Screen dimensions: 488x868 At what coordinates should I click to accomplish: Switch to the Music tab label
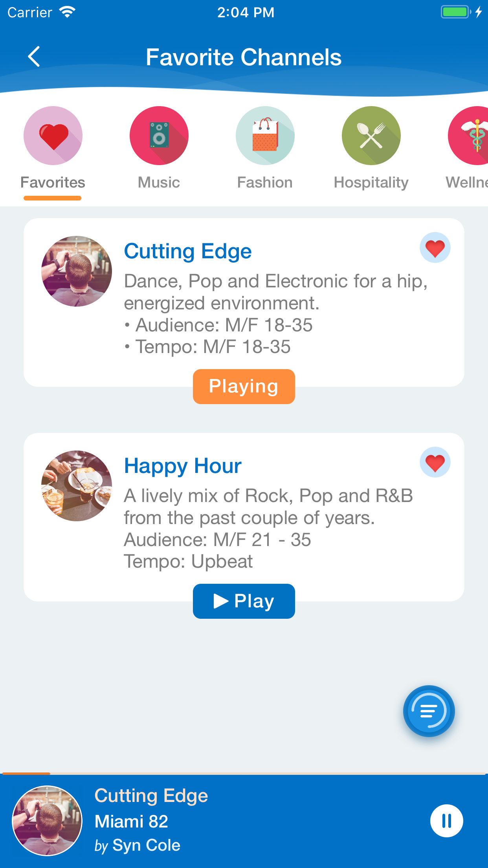tap(159, 182)
